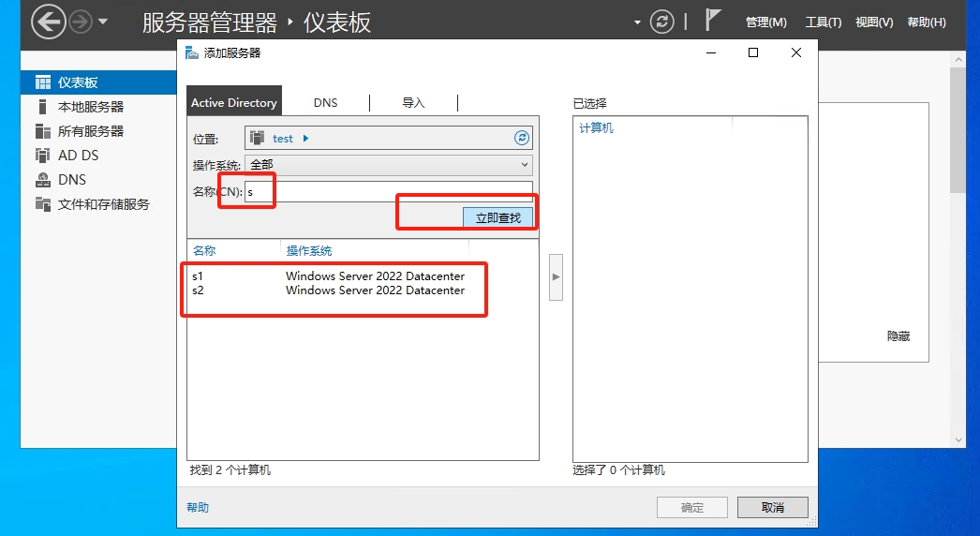
Task: Click the 帮助 link in the dialog
Action: click(x=198, y=507)
